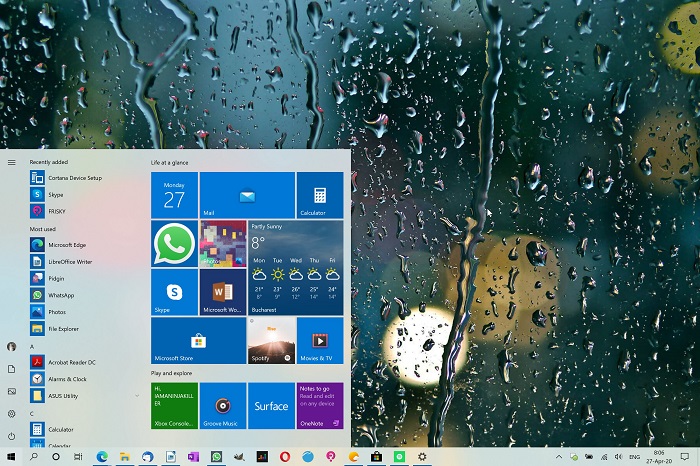Launch FRISKY from Recently added
Viewport: 700px width, 466px height.
[85, 211]
